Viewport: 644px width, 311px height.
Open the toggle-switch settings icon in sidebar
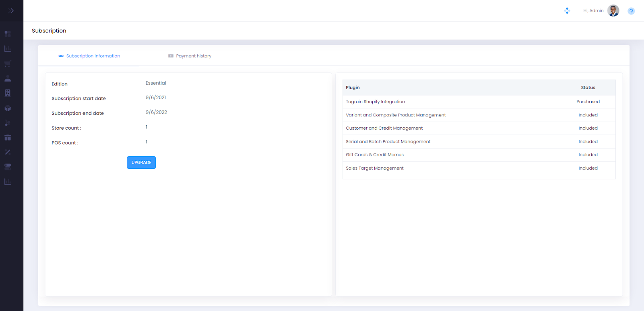[8, 167]
